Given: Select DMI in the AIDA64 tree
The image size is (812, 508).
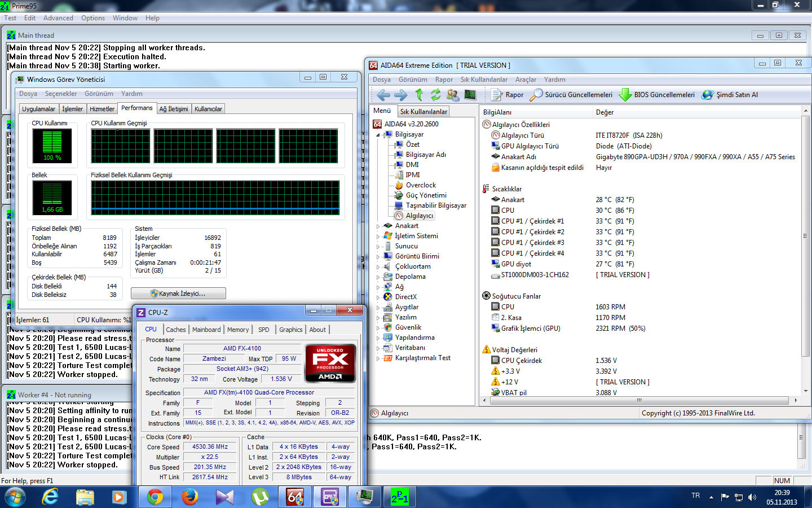Looking at the screenshot, I should [412, 165].
